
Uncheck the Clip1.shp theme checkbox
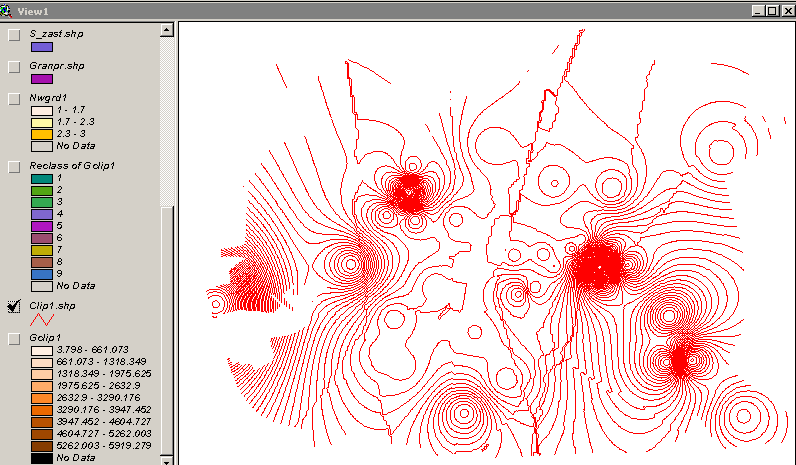[14, 306]
